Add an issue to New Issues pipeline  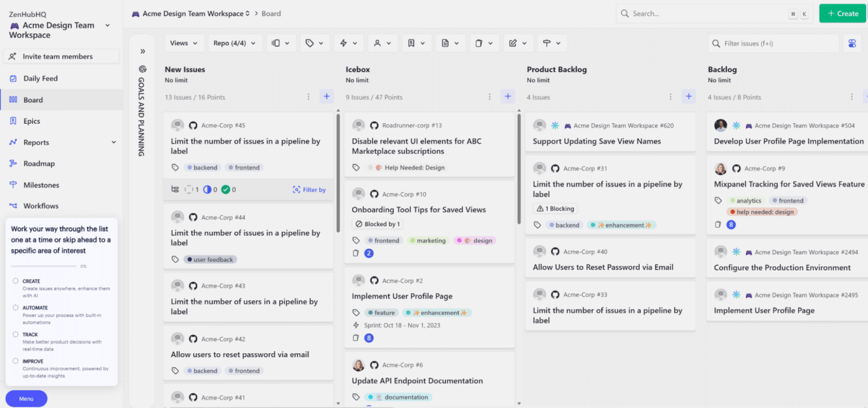[327, 97]
